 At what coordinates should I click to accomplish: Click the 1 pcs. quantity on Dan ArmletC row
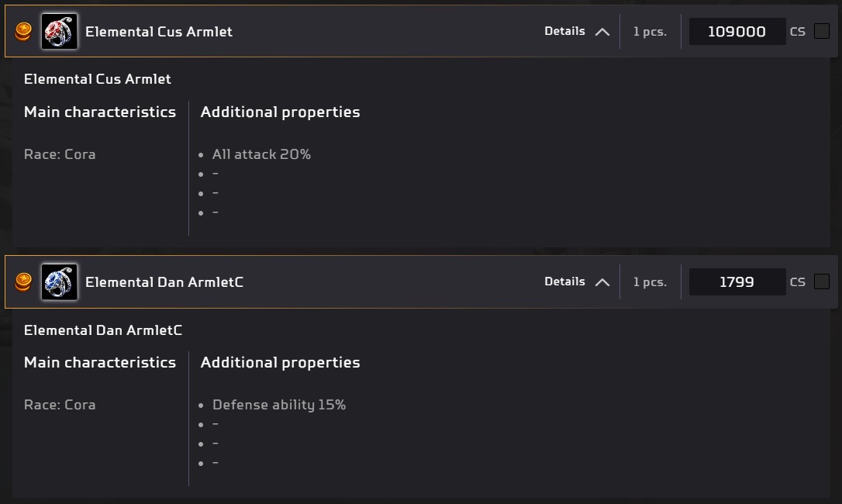point(650,282)
